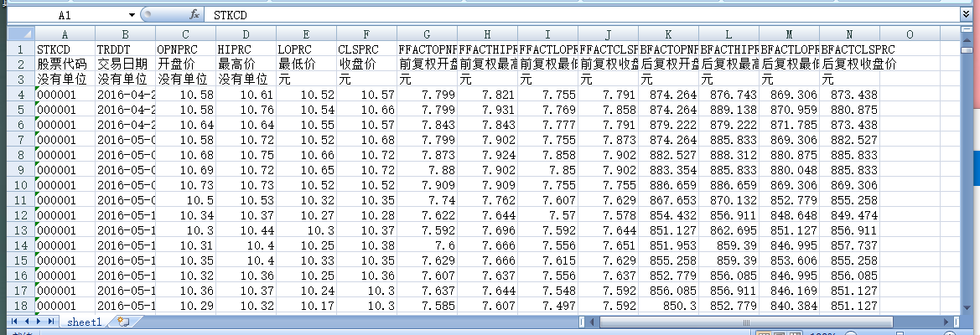
Task: Select column M header
Action: click(790, 34)
